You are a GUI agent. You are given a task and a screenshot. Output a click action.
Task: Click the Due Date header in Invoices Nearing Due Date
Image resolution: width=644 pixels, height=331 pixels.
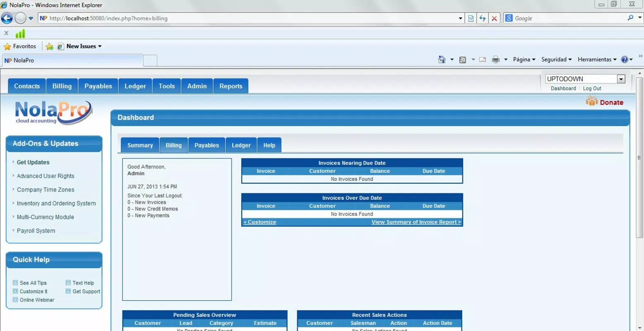pos(433,171)
